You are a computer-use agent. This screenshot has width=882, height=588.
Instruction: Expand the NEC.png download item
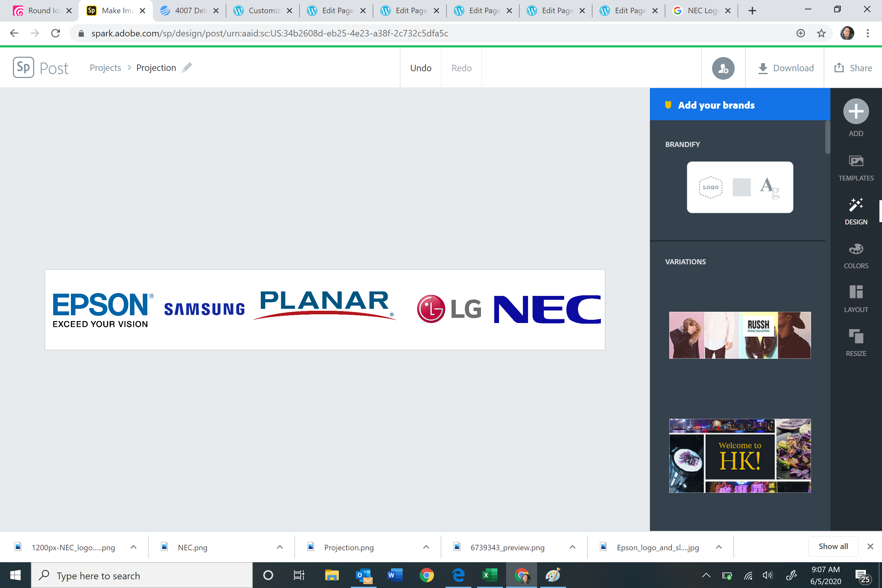pos(279,547)
